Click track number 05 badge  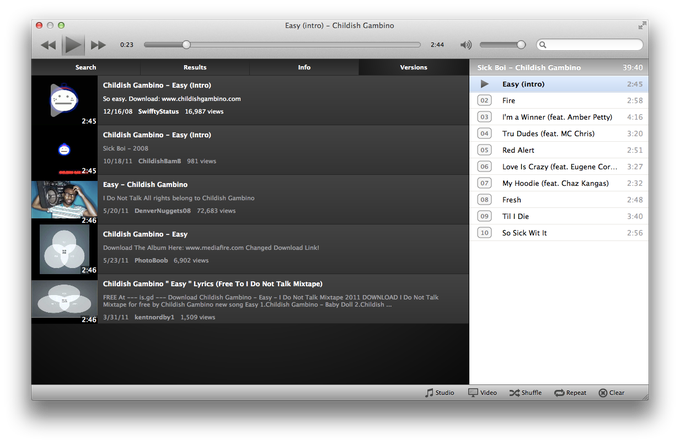(x=484, y=150)
